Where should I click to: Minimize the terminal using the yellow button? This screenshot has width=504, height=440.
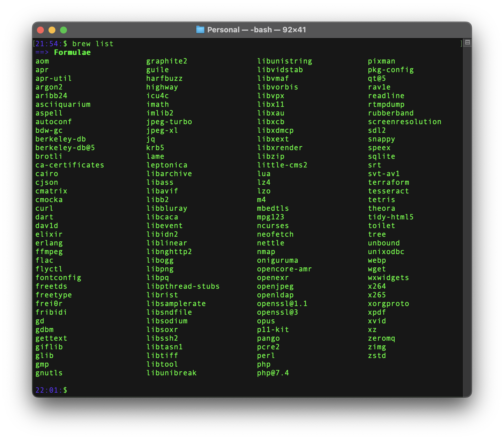52,30
